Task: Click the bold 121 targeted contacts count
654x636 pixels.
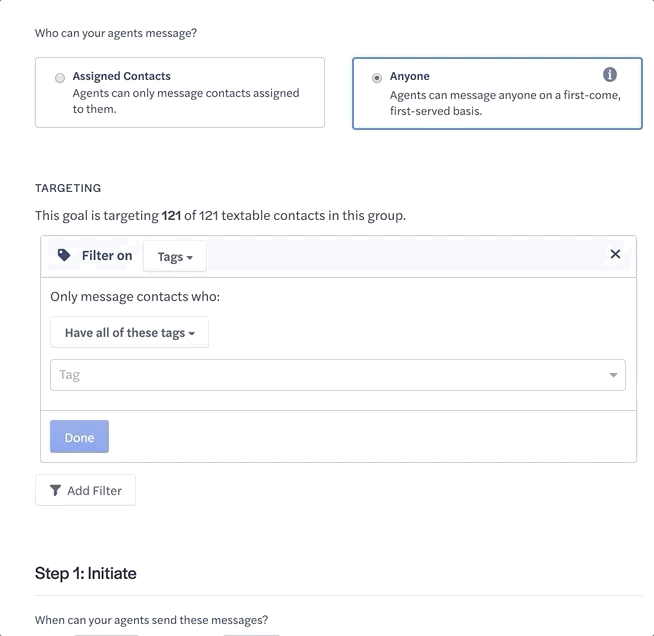Action: click(171, 216)
